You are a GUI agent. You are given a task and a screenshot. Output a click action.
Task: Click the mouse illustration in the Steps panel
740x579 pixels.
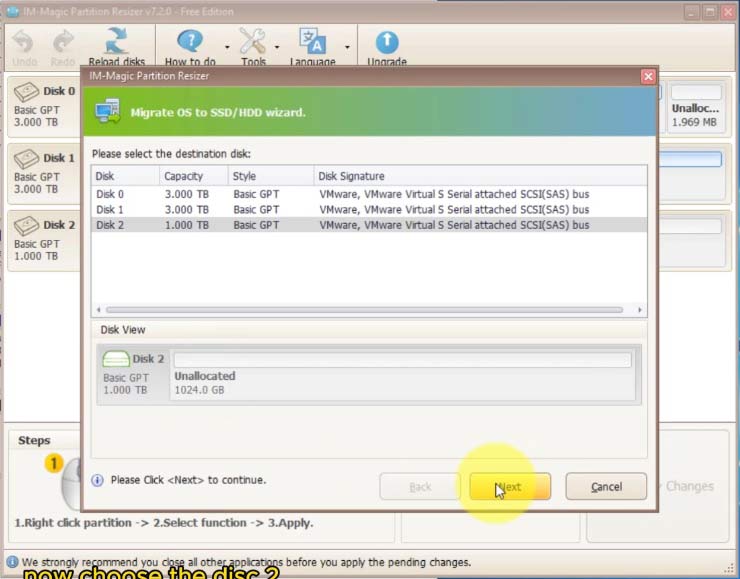point(71,482)
